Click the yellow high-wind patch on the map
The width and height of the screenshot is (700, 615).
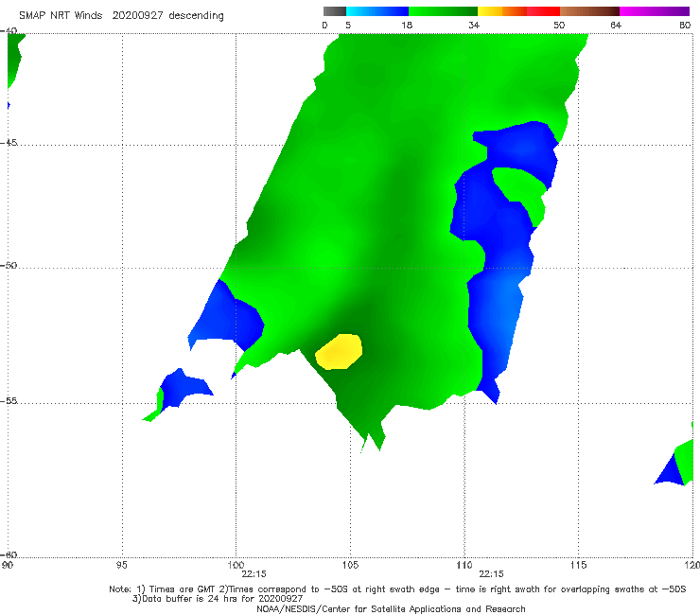click(339, 351)
